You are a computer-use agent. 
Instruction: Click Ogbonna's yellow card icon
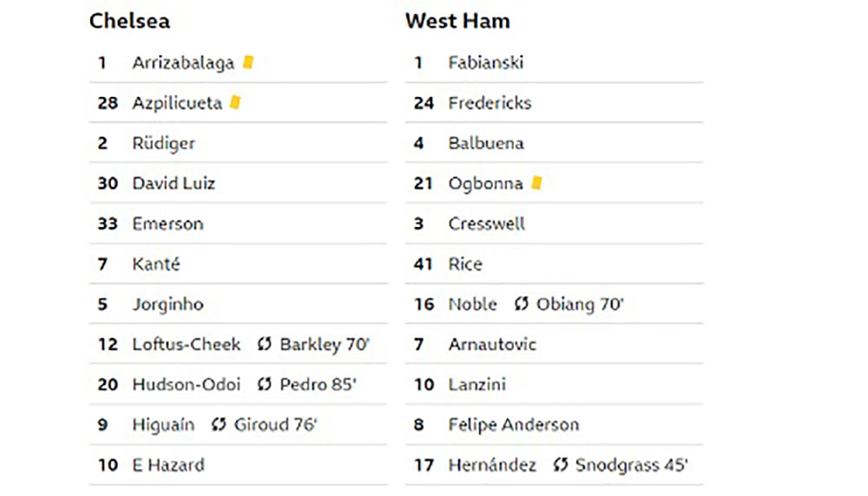(536, 182)
